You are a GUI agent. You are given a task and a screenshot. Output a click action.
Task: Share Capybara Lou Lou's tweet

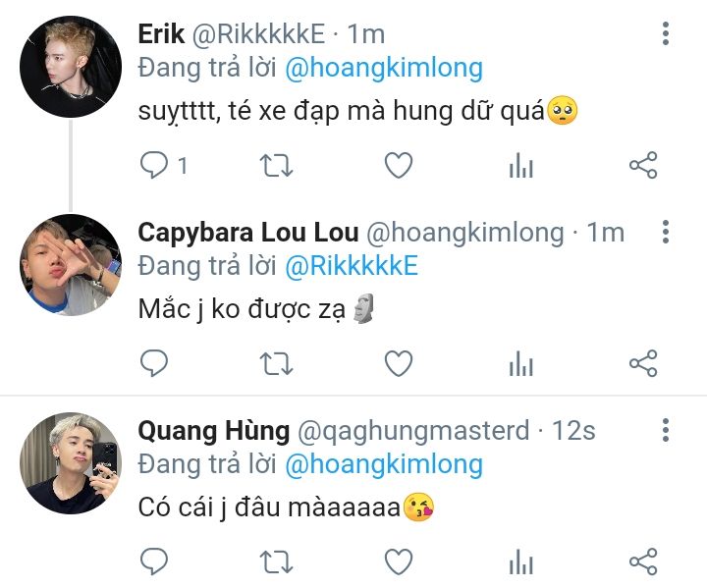tap(643, 363)
